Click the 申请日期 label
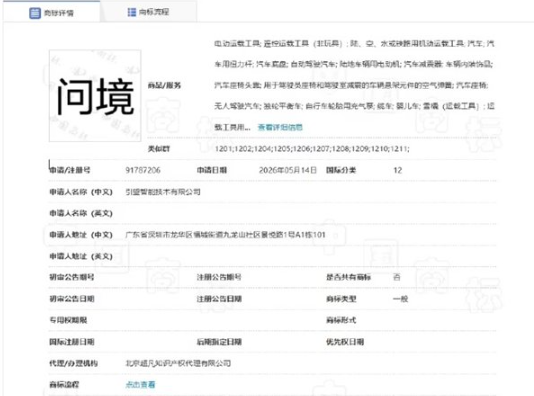This screenshot has height=396, width=534. pos(212,170)
